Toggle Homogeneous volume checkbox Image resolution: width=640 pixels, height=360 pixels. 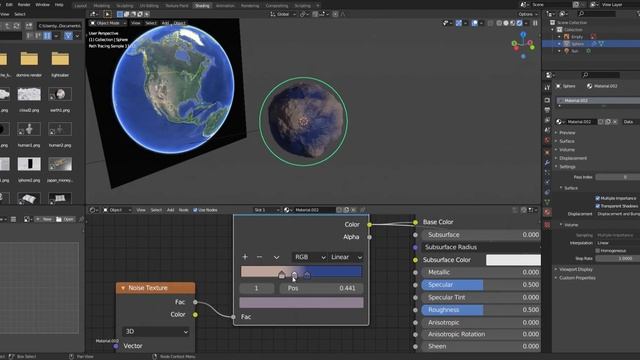point(598,251)
